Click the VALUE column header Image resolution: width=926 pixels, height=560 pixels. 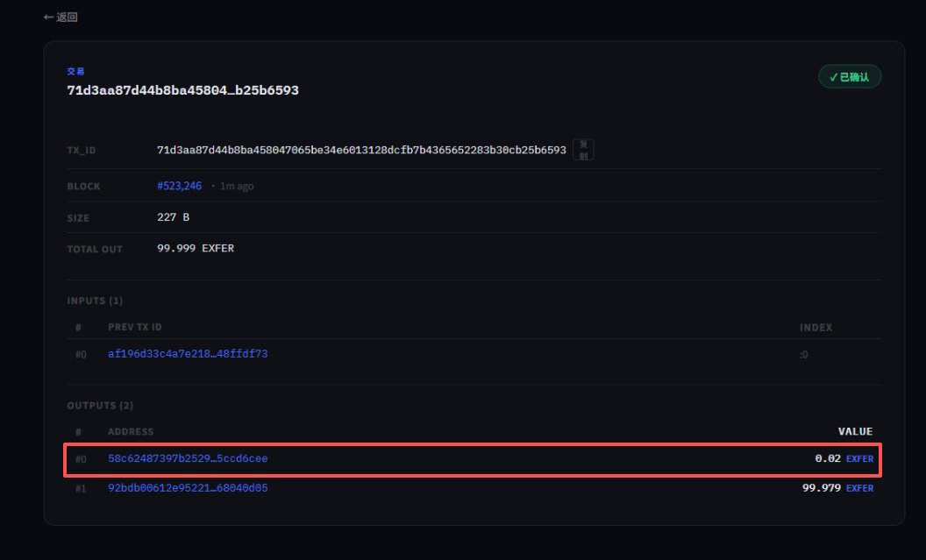pos(855,431)
